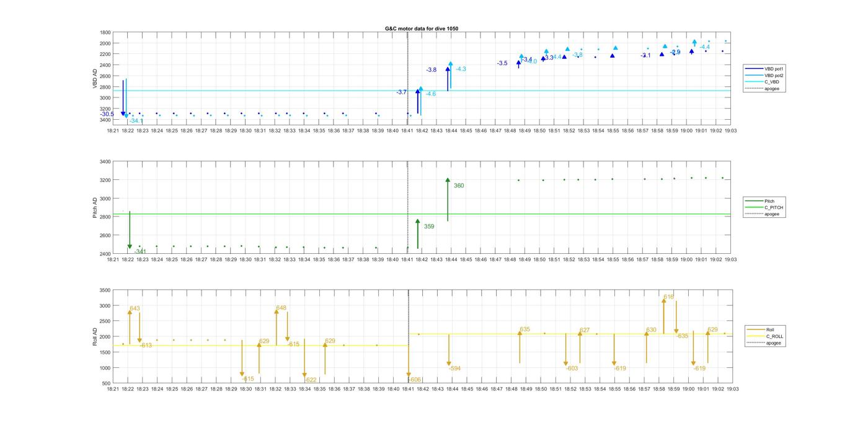Click the '-4.3' VBD data label

pos(461,69)
